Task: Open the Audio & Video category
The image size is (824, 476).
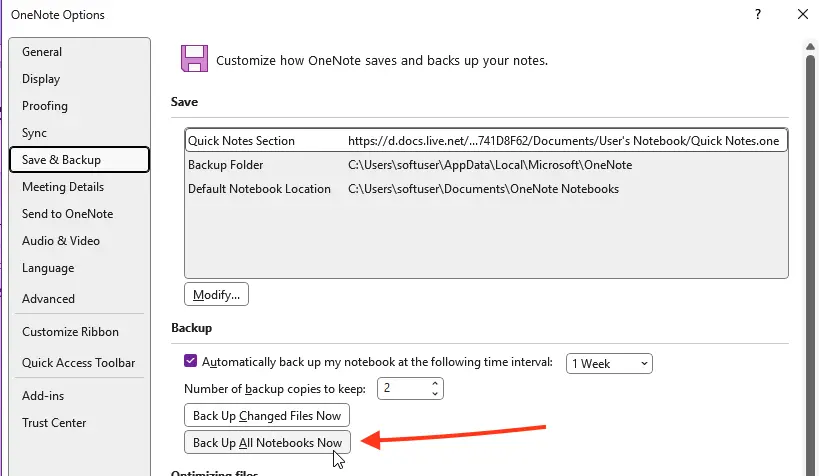Action: [61, 241]
